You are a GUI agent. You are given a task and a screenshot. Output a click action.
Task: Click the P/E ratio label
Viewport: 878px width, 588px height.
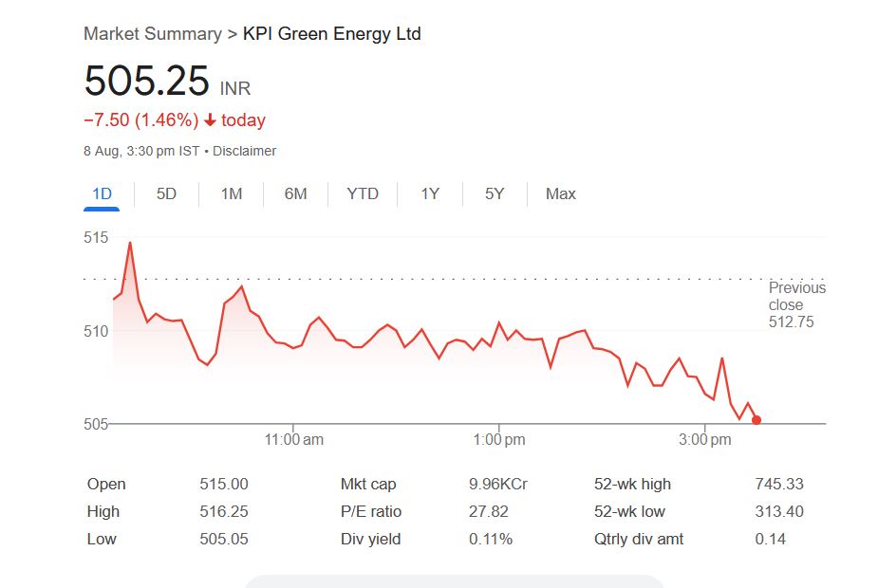(x=371, y=512)
